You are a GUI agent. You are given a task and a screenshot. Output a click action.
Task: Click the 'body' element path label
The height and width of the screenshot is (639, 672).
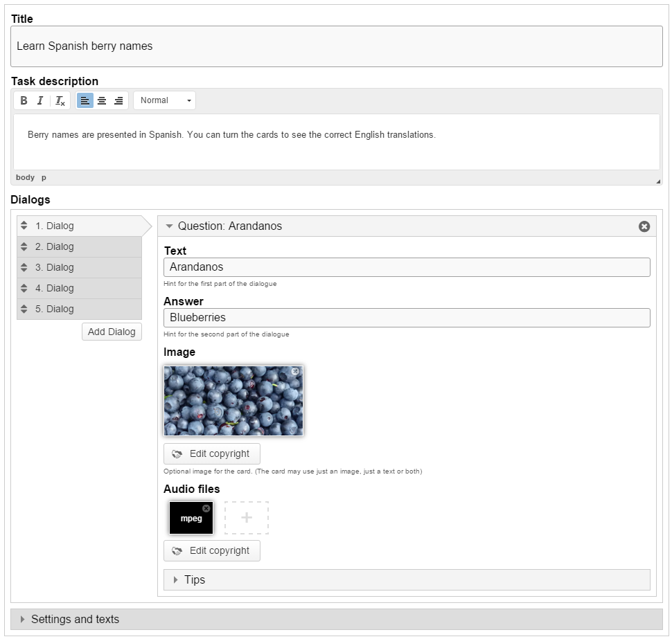(25, 177)
